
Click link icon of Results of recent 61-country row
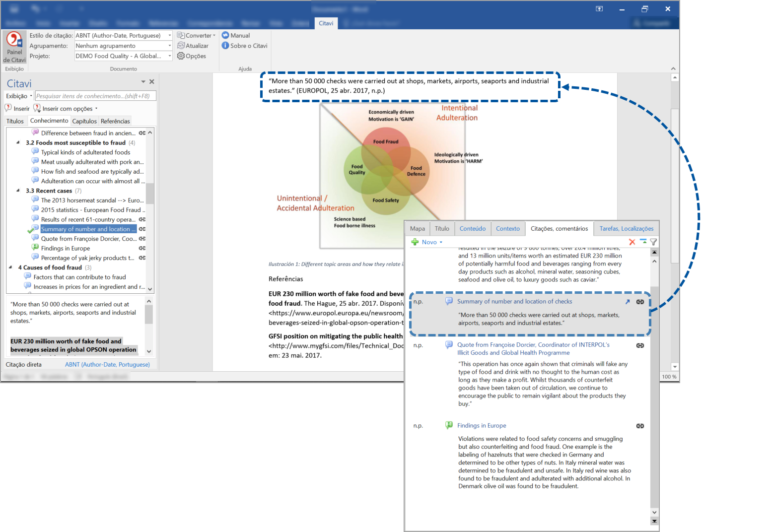(x=142, y=219)
